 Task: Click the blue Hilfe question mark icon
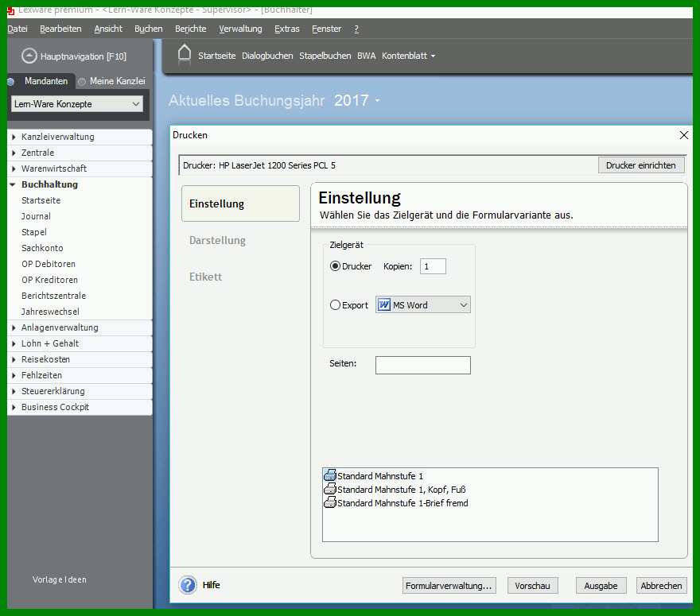pyautogui.click(x=188, y=585)
